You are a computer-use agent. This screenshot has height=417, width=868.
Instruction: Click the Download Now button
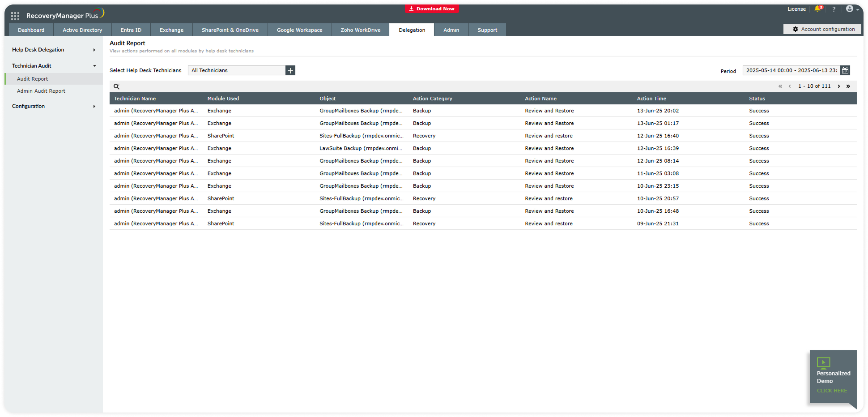coord(432,9)
